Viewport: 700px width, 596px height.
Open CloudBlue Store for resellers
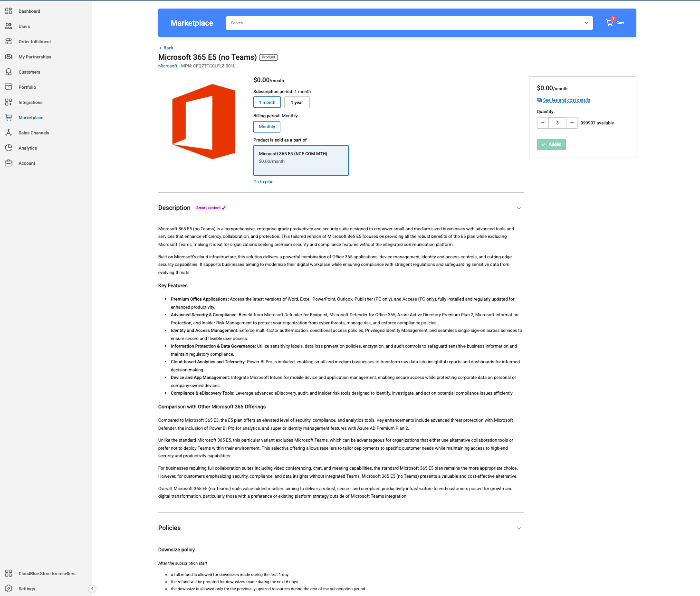(x=47, y=573)
